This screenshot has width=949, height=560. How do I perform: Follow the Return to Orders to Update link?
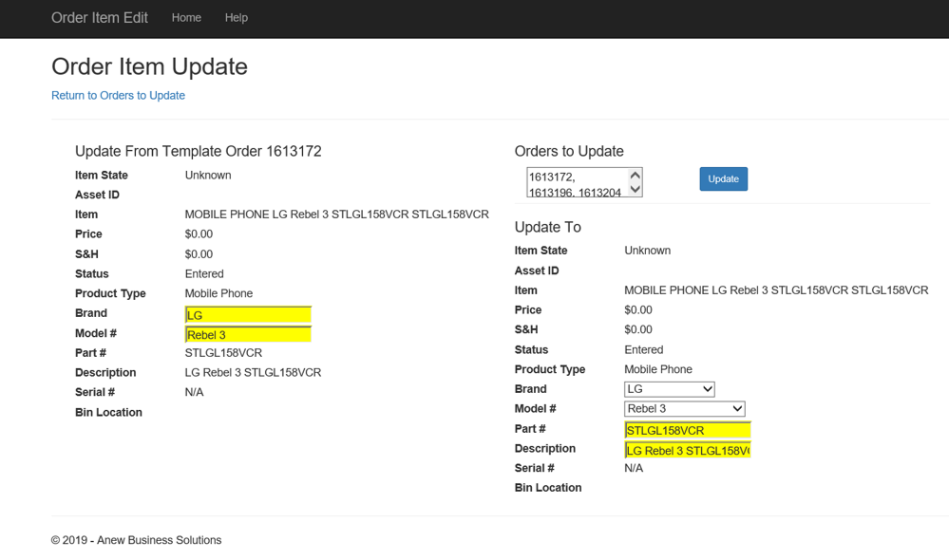tap(118, 96)
